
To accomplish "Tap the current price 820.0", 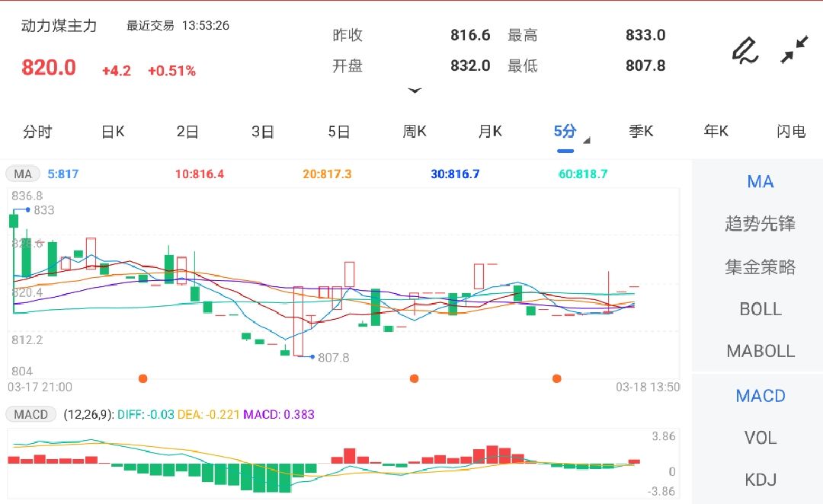I will pos(49,68).
